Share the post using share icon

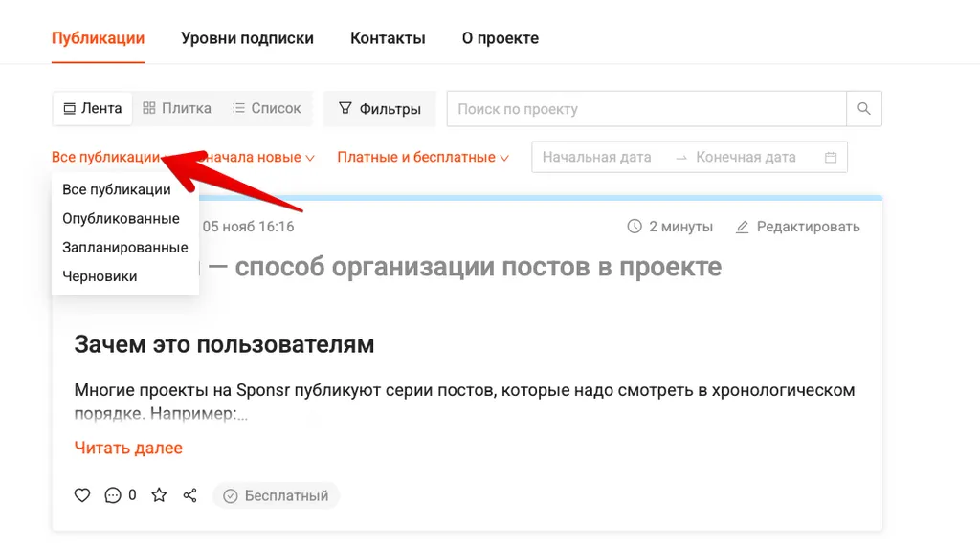point(189,495)
